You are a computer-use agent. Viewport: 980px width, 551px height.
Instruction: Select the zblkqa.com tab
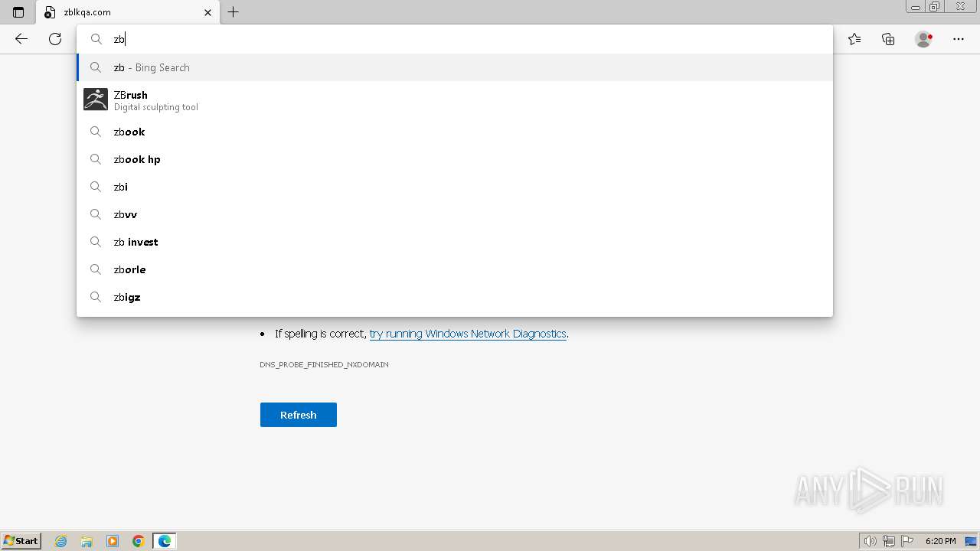(128, 12)
